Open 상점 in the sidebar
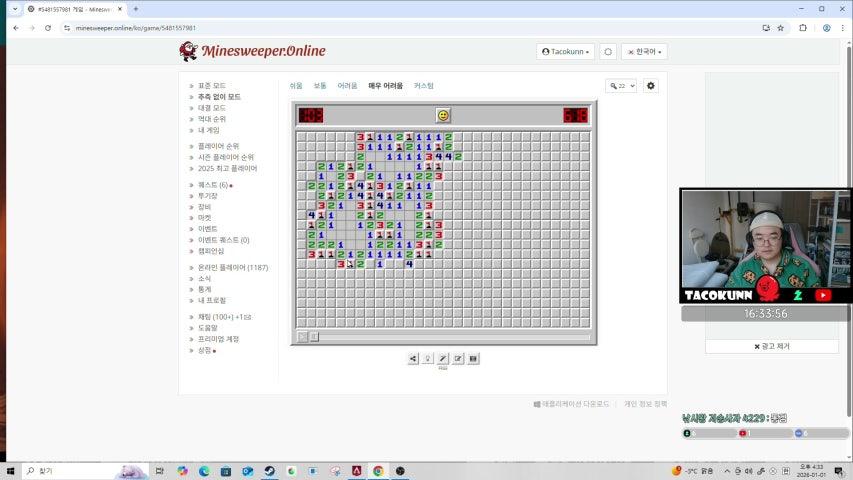The height and width of the screenshot is (480, 853). coord(205,350)
